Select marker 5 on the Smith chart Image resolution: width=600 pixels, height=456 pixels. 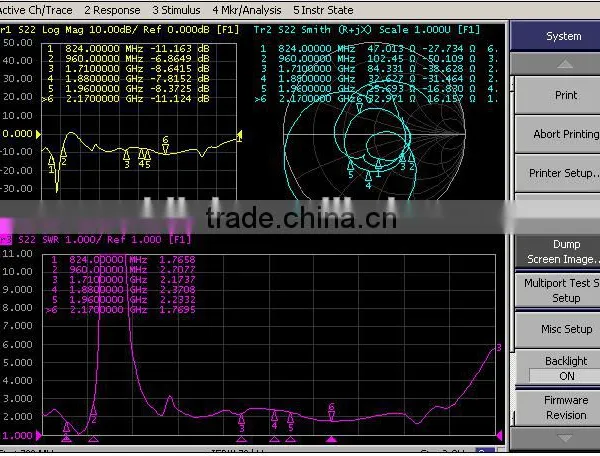[x=351, y=170]
